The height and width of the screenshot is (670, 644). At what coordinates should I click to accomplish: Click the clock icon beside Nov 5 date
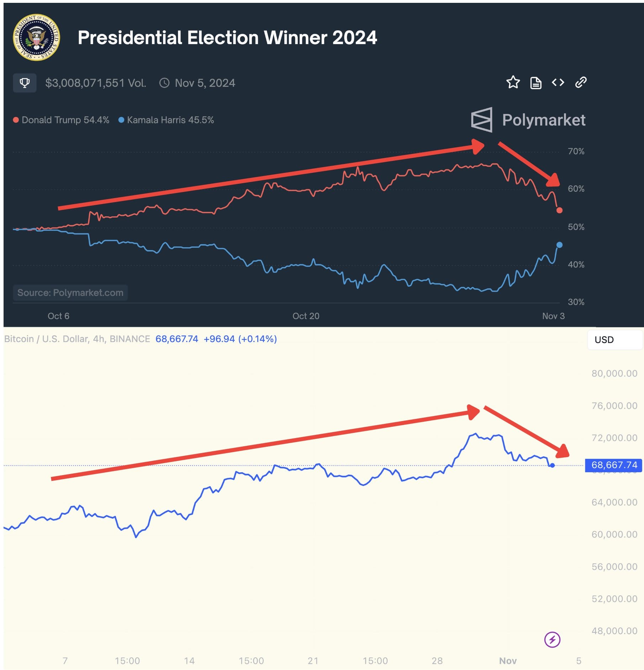pyautogui.click(x=164, y=83)
